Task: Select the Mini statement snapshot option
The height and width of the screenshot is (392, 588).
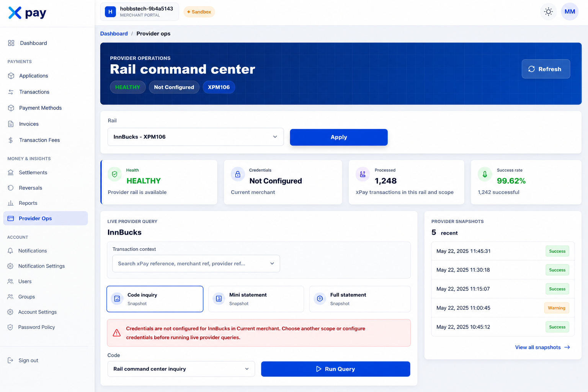Action: [256, 299]
